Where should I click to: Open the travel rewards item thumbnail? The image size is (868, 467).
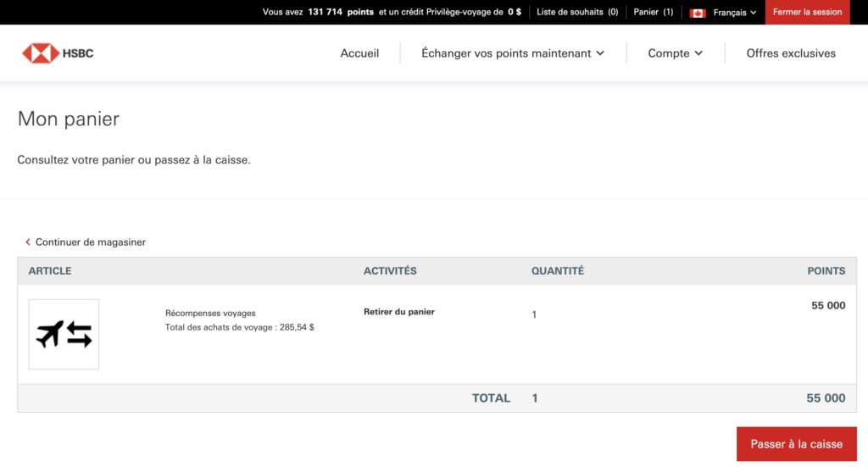pyautogui.click(x=64, y=334)
